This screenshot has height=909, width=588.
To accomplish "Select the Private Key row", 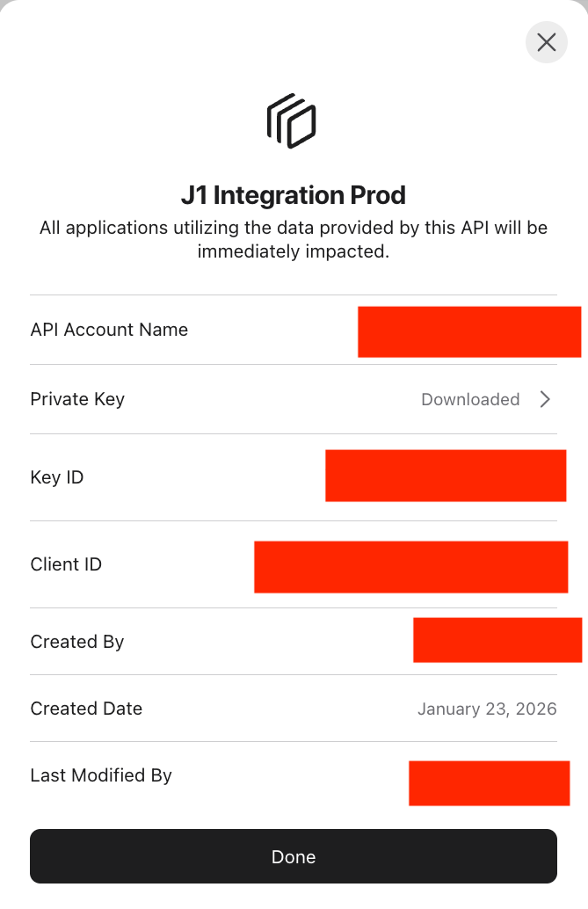I will coord(293,399).
